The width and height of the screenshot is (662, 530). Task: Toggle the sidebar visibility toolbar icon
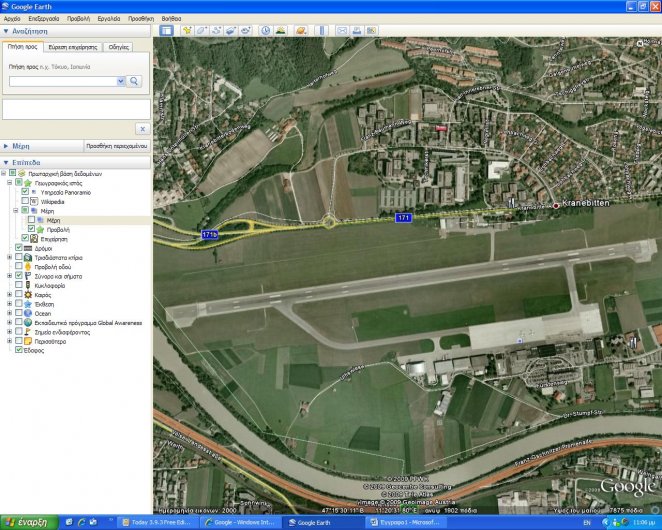click(166, 30)
